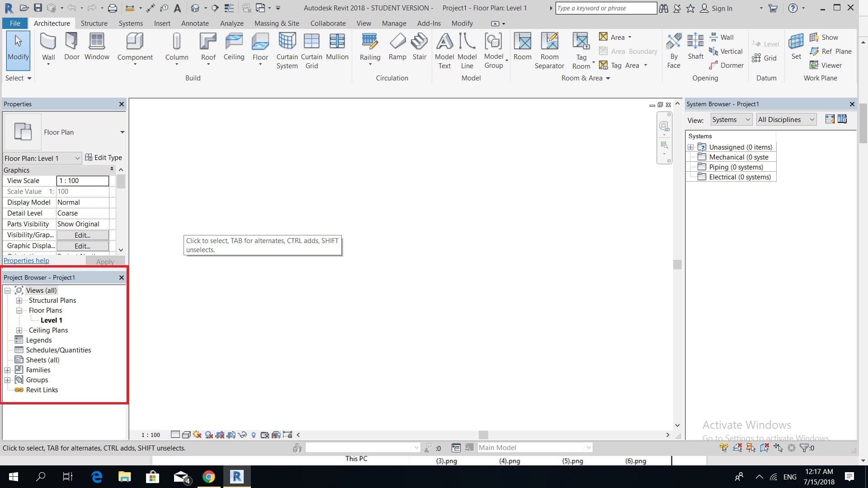Screen dimensions: 868x488
Task: Open the All Disciplines dropdown
Action: click(x=786, y=119)
